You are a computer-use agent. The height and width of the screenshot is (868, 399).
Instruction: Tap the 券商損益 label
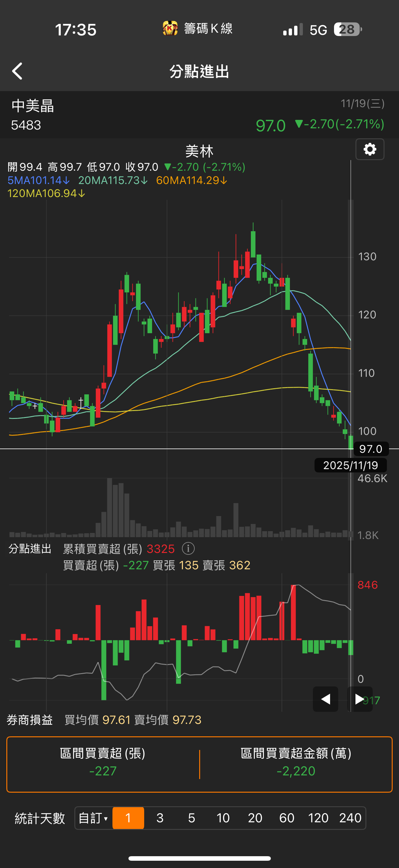tap(30, 720)
